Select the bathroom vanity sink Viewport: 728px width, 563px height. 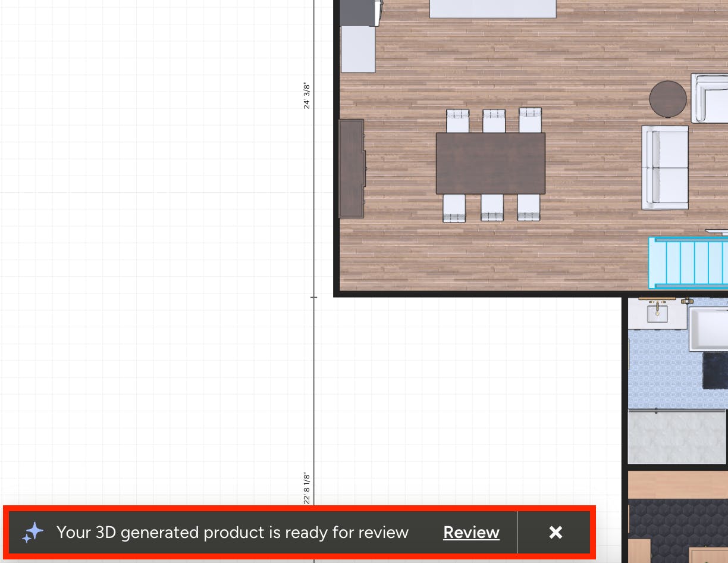coord(657,313)
